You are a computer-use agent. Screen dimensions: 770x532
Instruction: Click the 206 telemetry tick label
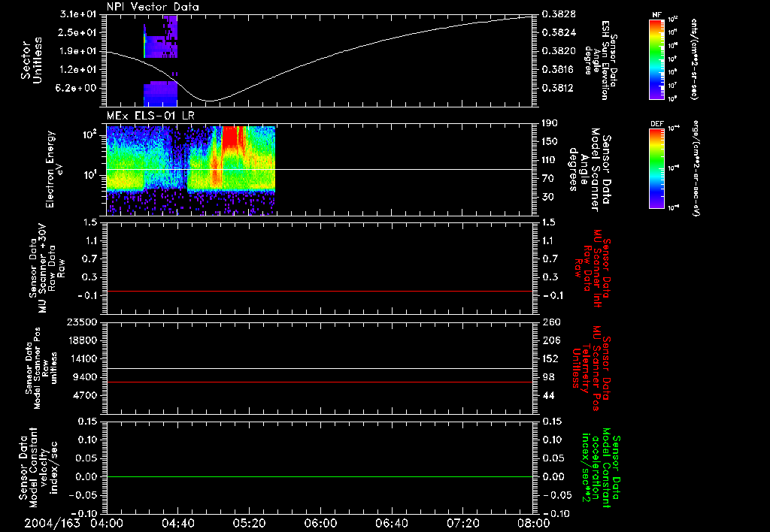pyautogui.click(x=550, y=340)
